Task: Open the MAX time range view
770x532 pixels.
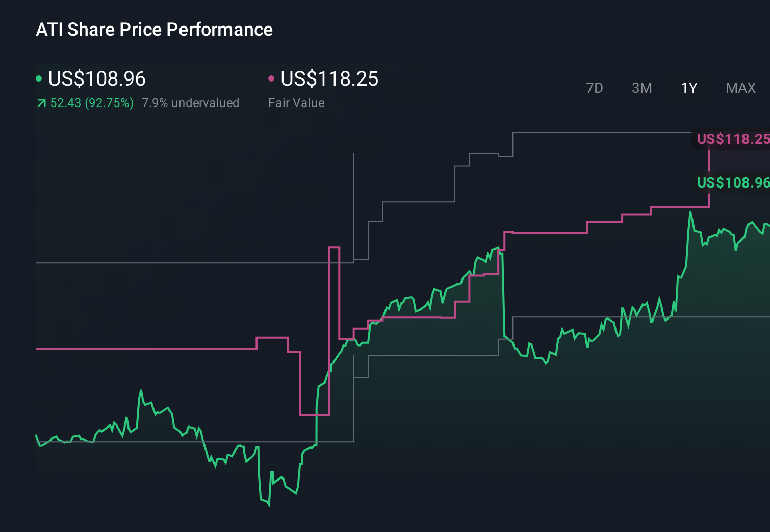Action: coord(740,88)
